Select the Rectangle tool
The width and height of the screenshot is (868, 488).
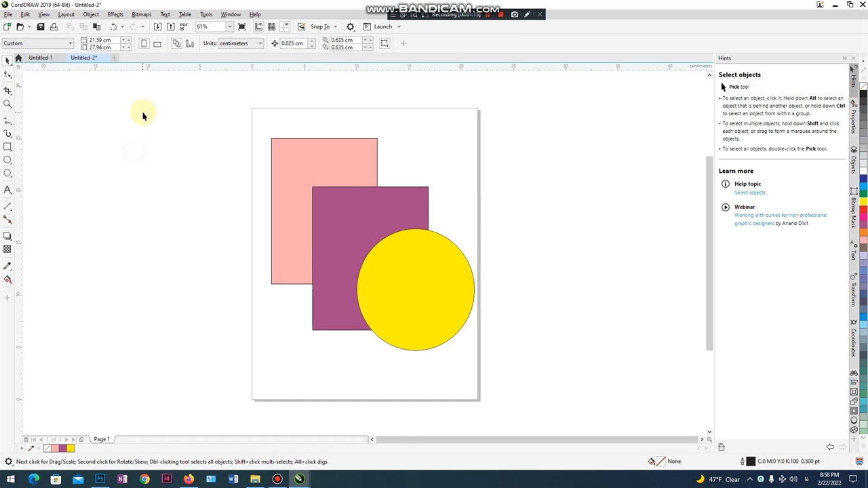coord(7,146)
